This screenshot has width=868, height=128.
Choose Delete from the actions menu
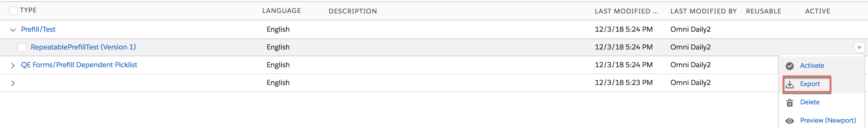(810, 102)
